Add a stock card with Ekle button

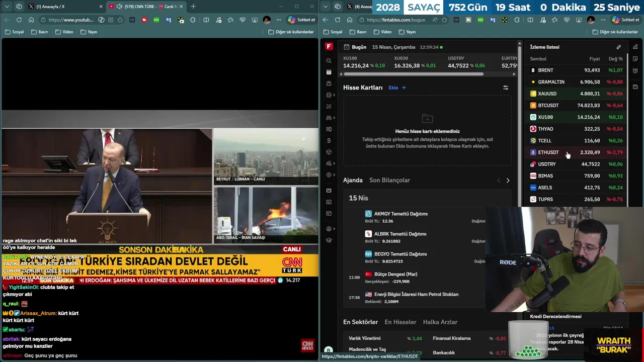[x=397, y=87]
